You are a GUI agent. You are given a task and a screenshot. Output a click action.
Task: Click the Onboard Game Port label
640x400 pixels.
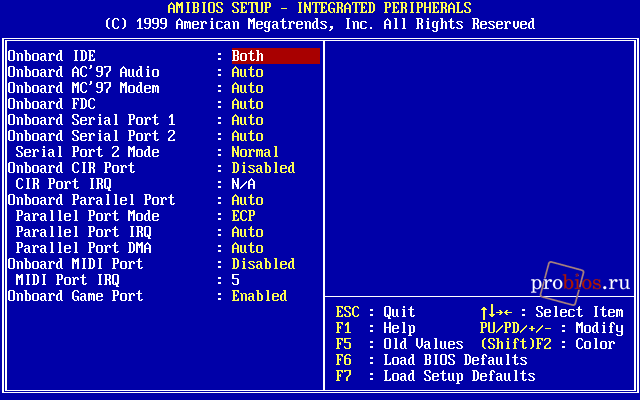(76, 296)
